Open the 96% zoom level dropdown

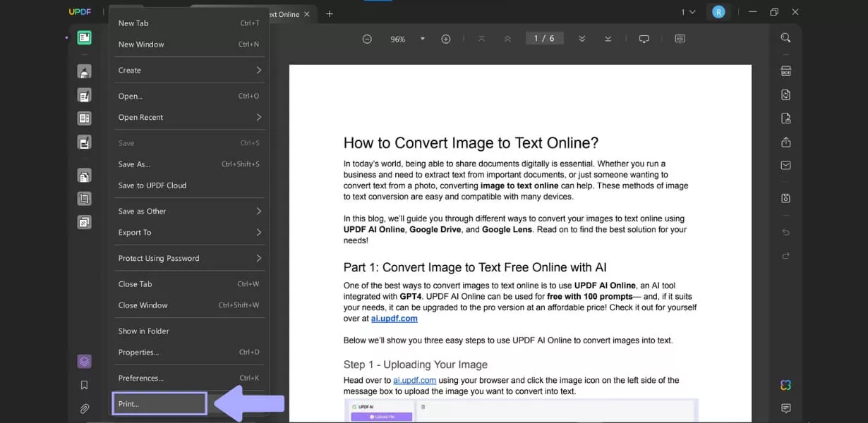coord(423,39)
